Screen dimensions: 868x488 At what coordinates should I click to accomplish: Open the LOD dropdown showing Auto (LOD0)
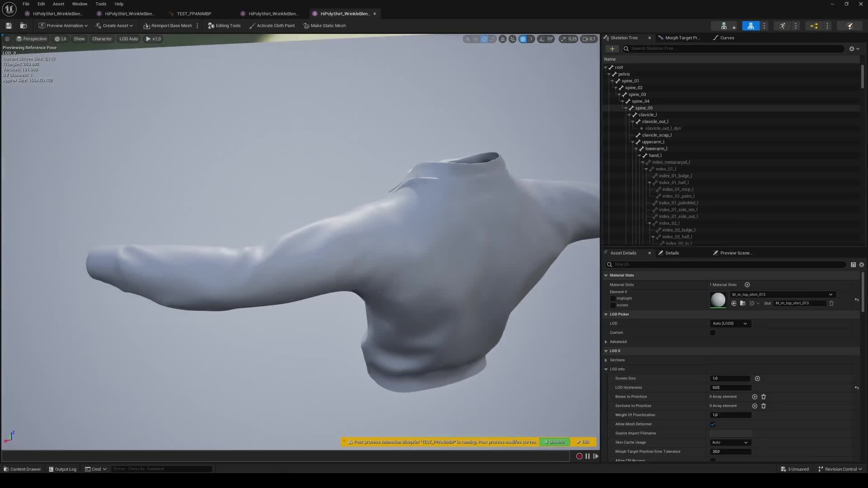click(x=730, y=324)
